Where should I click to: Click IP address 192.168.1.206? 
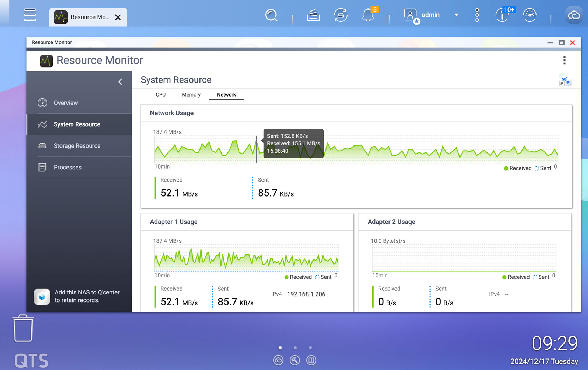coord(306,294)
